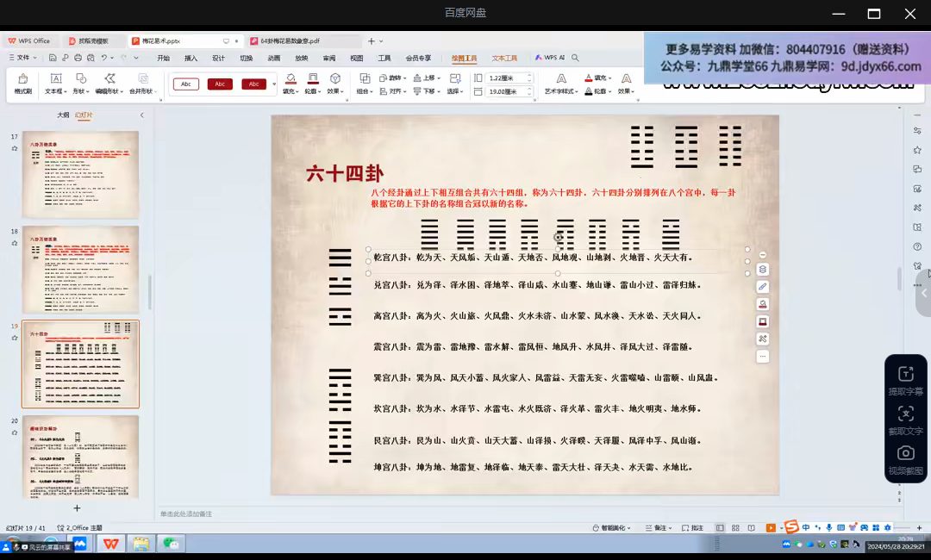
Task: Click the slideshow play button in status bar
Action: [x=770, y=527]
